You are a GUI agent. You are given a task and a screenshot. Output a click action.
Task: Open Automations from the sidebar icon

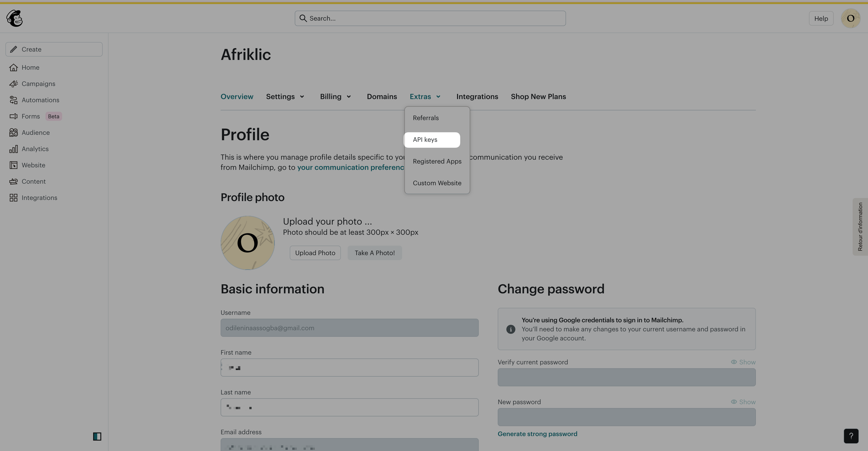(x=14, y=100)
